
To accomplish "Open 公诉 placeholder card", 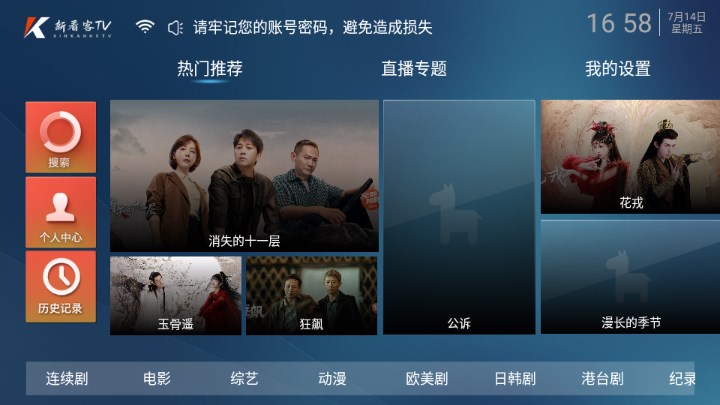I will (459, 217).
